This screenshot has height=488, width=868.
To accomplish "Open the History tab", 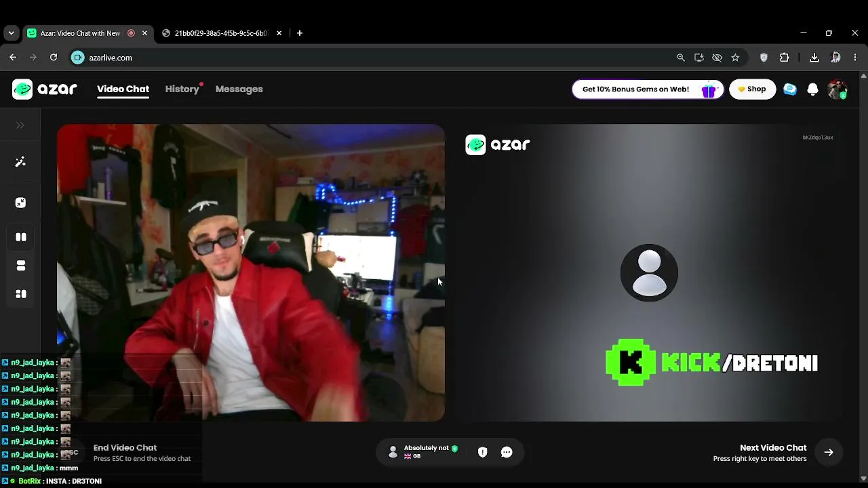I will pyautogui.click(x=182, y=89).
